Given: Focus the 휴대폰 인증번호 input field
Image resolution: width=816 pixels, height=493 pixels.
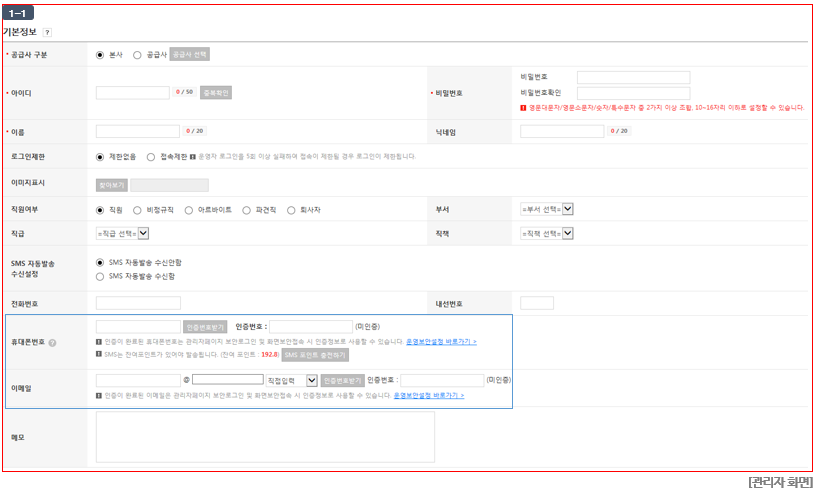Looking at the screenshot, I should 311,327.
